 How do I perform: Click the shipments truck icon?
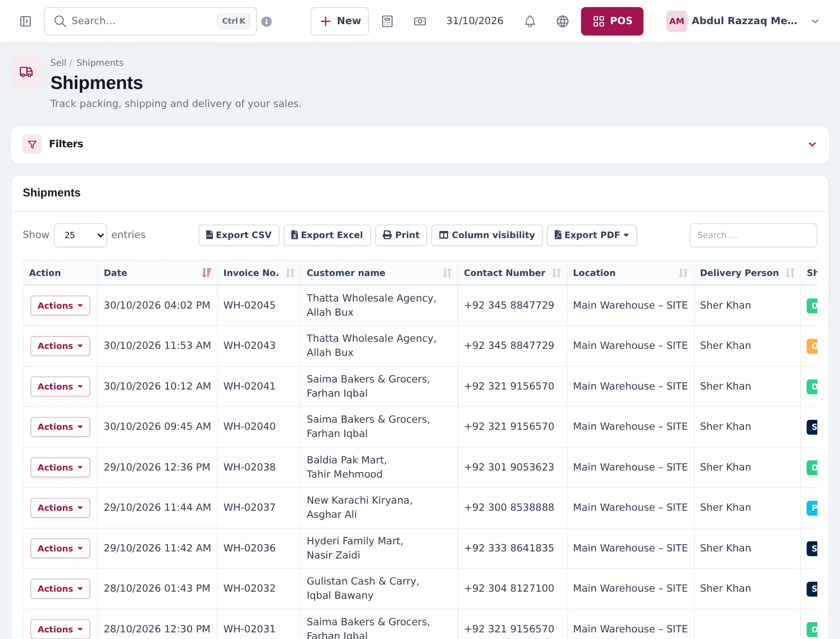[26, 72]
